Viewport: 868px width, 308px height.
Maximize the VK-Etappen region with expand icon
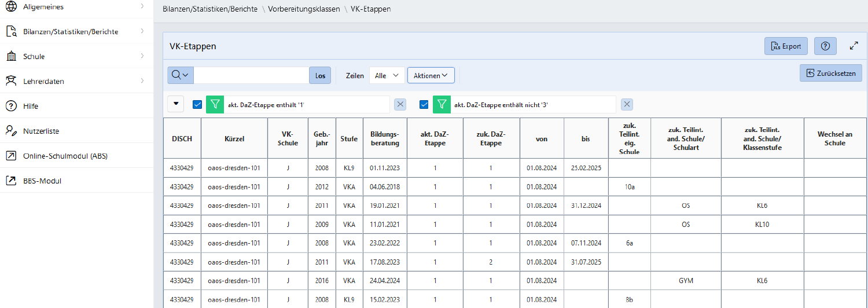click(854, 46)
